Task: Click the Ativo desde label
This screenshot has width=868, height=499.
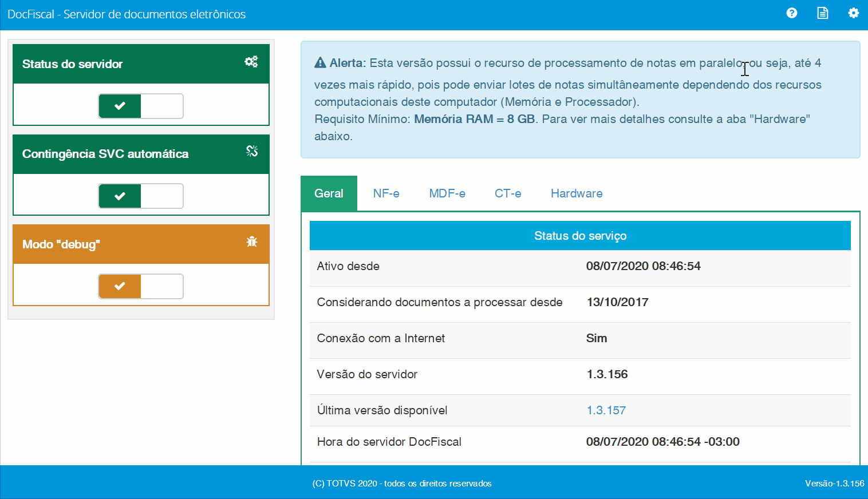Action: (x=348, y=266)
